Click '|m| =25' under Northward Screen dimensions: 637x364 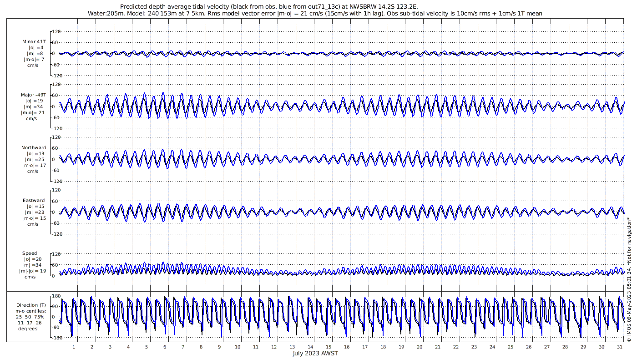[x=35, y=159]
